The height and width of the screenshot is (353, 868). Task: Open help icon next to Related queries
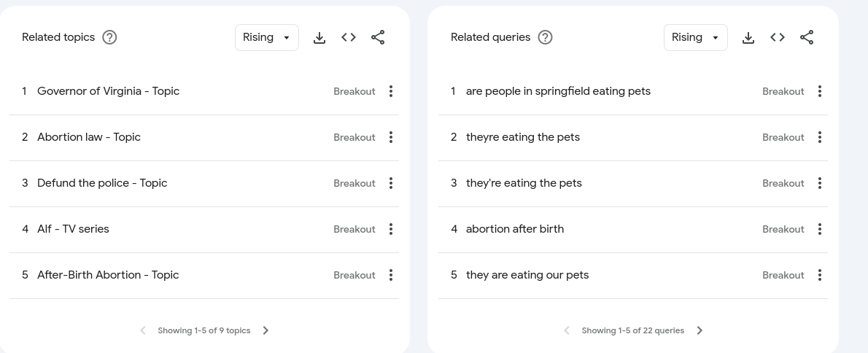pos(546,38)
